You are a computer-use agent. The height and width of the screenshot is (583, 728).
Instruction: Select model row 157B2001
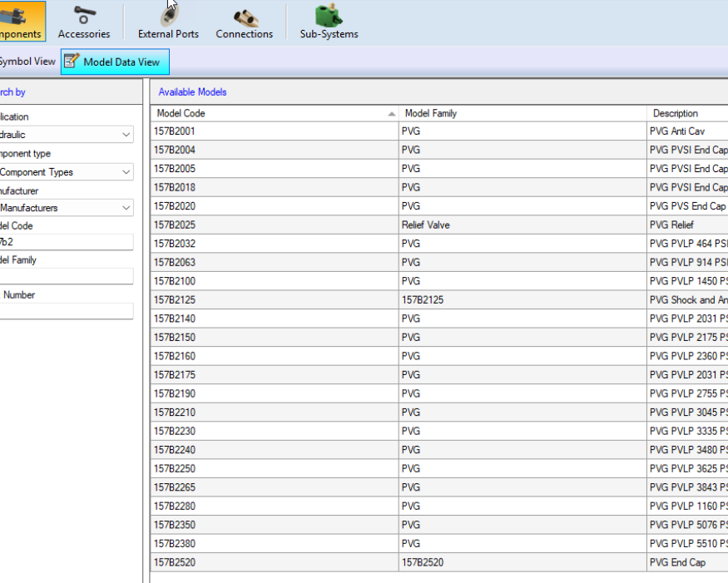click(x=439, y=131)
